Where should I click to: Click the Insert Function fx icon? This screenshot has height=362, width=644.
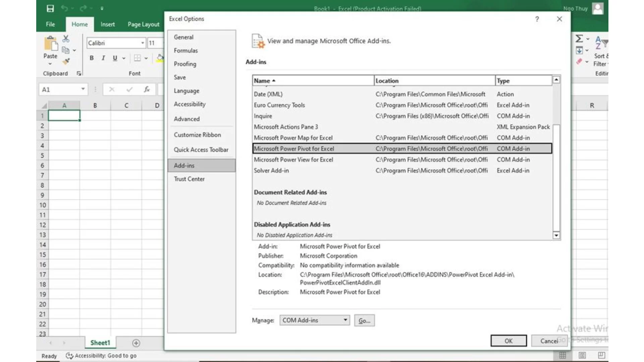click(x=147, y=89)
